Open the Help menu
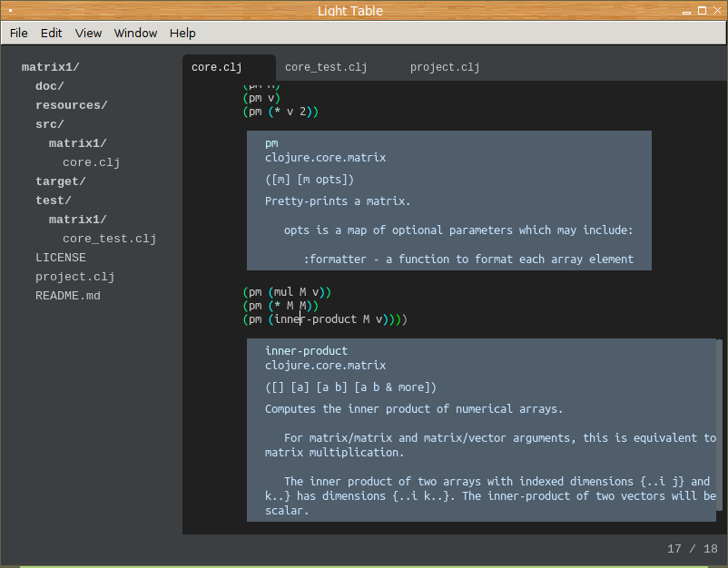This screenshot has width=728, height=568. 182,33
